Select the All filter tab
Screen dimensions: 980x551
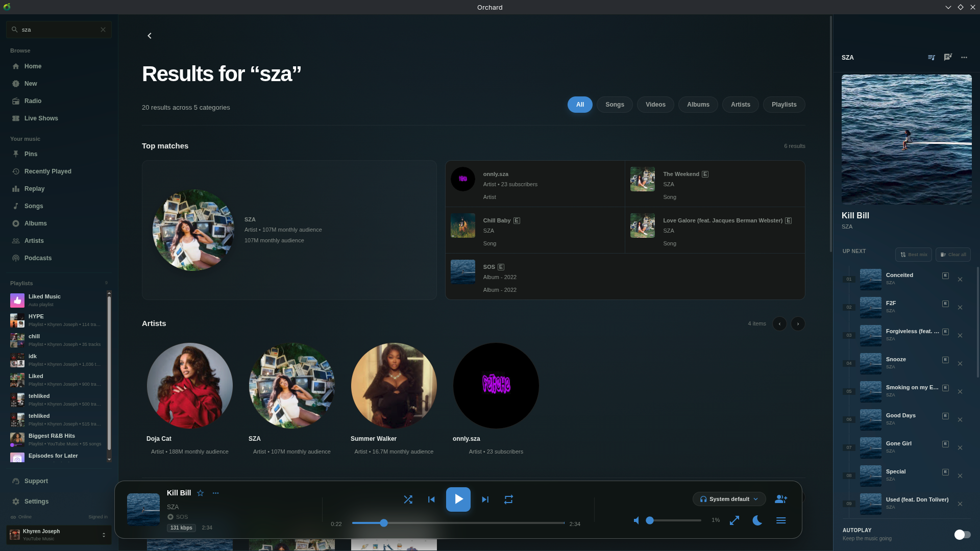coord(580,105)
